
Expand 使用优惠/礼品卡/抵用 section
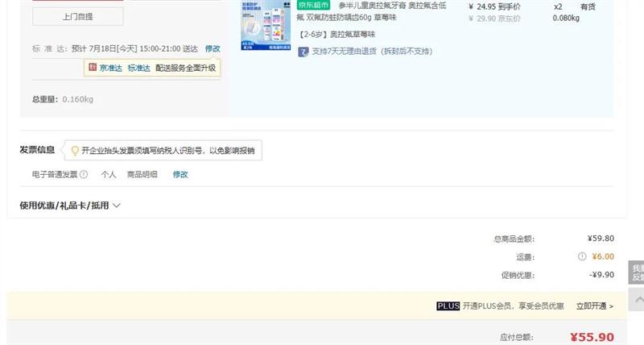(x=70, y=206)
